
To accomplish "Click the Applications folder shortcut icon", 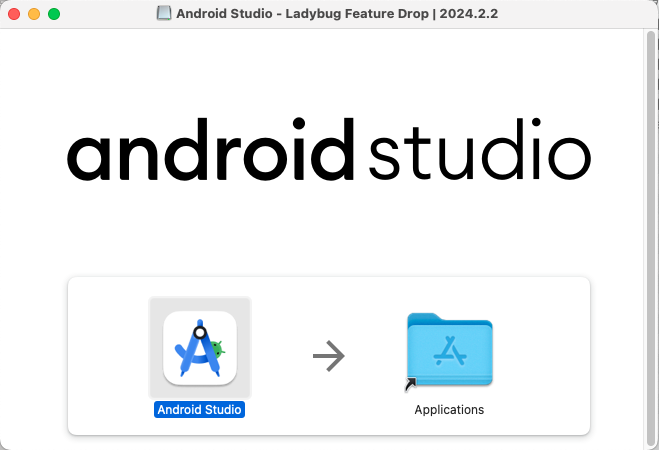I will point(449,350).
